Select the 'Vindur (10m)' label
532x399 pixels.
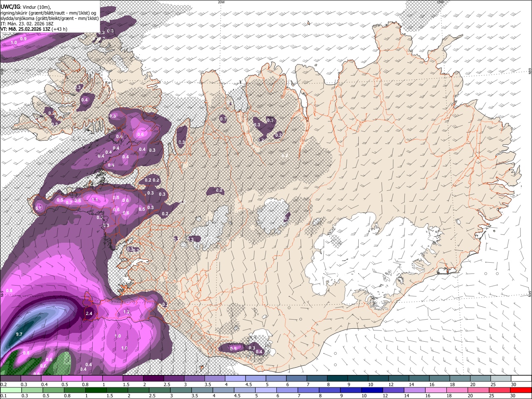(36, 7)
